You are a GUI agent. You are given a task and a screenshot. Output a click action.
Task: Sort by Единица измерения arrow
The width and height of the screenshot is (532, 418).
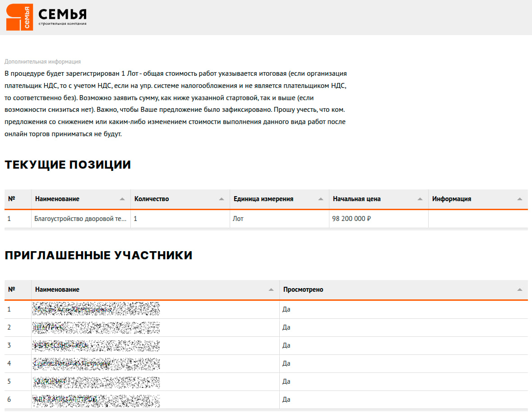(x=321, y=199)
